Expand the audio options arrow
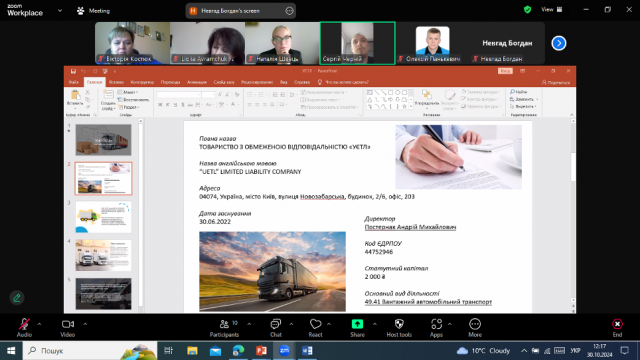Viewport: 640px width, 360px height. (39, 324)
